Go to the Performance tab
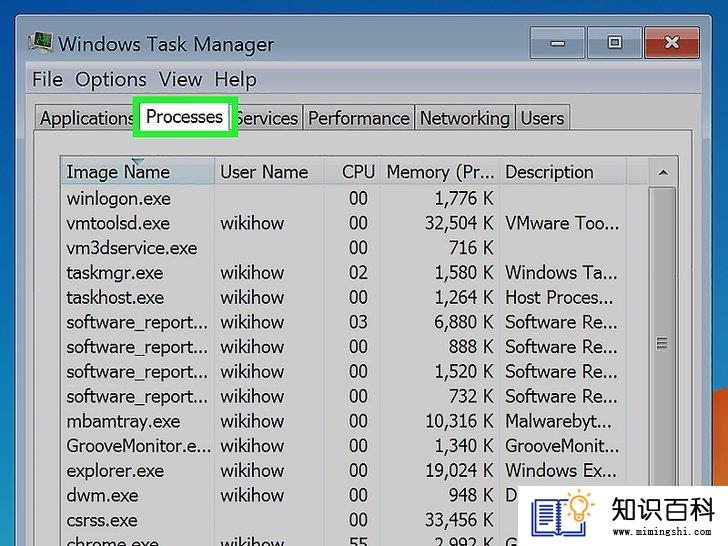This screenshot has height=546, width=728. (359, 118)
